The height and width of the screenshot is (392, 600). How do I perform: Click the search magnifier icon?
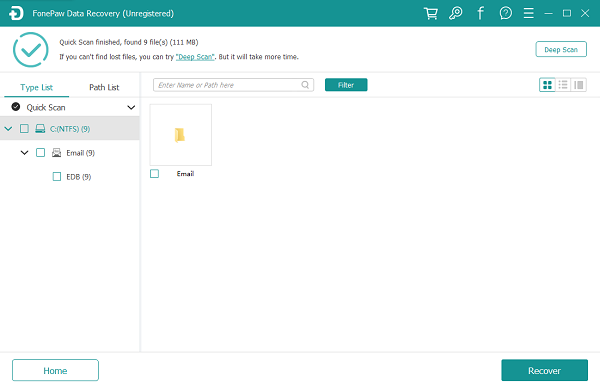[x=305, y=85]
